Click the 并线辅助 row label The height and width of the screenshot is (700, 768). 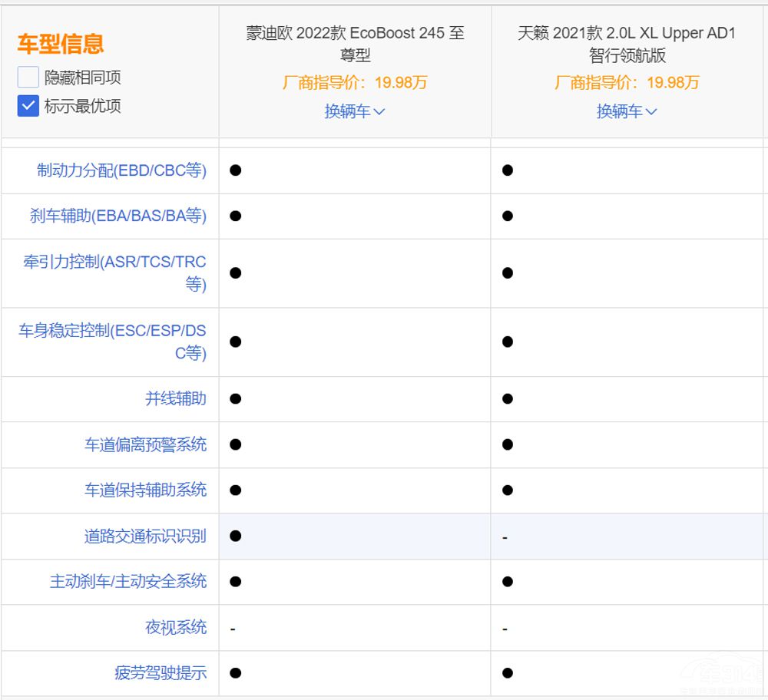[x=176, y=398]
